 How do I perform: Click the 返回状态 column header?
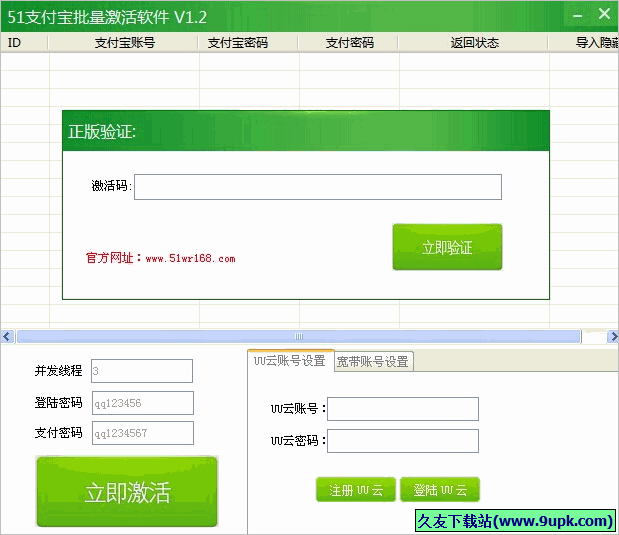click(x=473, y=43)
